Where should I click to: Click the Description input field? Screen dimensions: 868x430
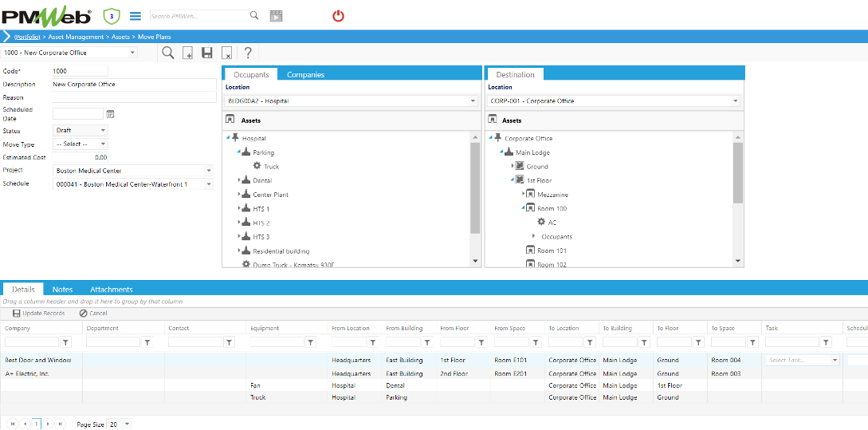point(134,85)
